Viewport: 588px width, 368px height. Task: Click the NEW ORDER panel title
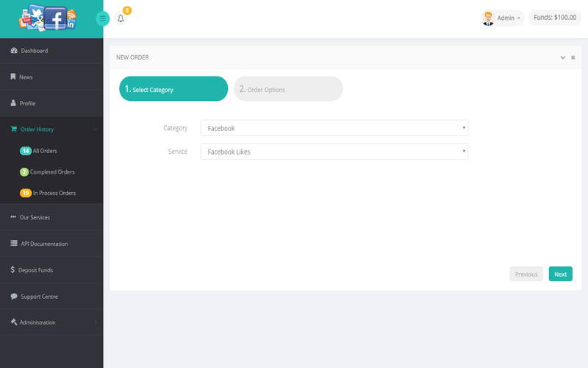(132, 57)
